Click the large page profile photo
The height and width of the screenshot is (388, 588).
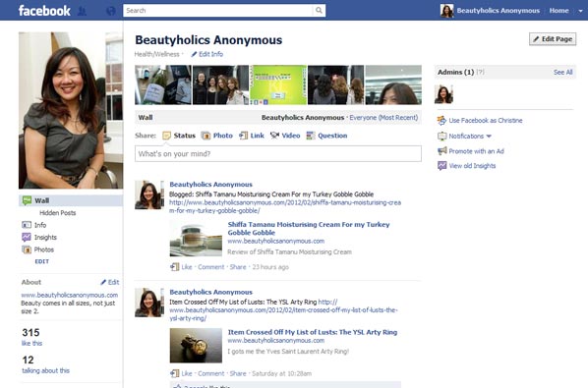71,110
